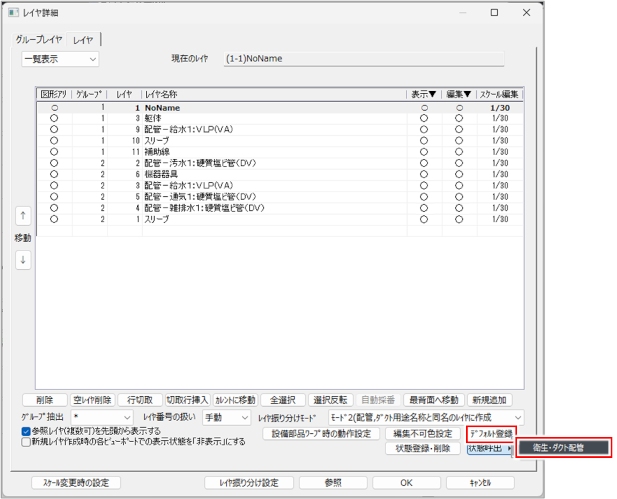
Task: Toggle edit circle for 機器器具 layer
Action: pos(459,174)
